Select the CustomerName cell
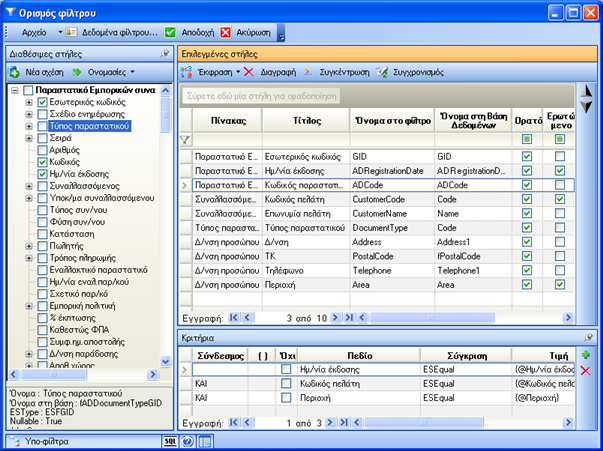This screenshot has width=603, height=451. click(393, 213)
